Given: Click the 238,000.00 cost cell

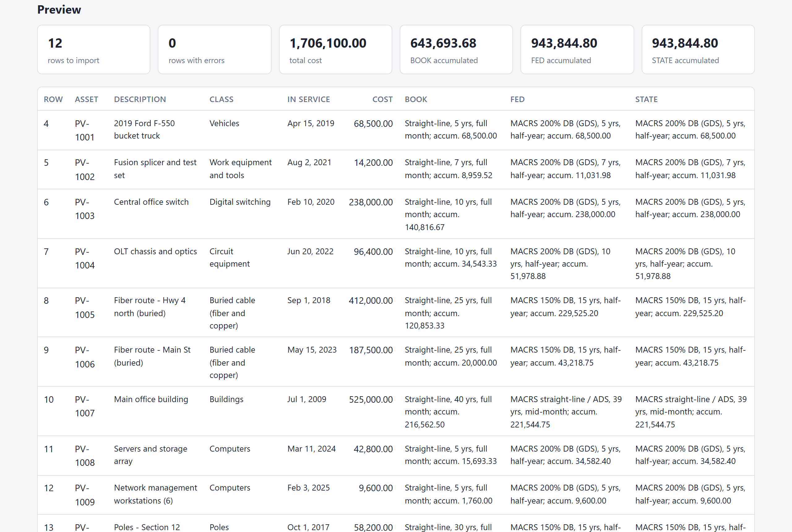Looking at the screenshot, I should point(371,202).
